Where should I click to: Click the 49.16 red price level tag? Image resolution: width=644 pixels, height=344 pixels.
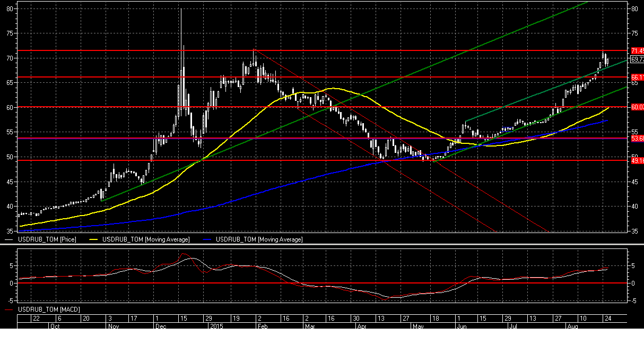[637, 160]
